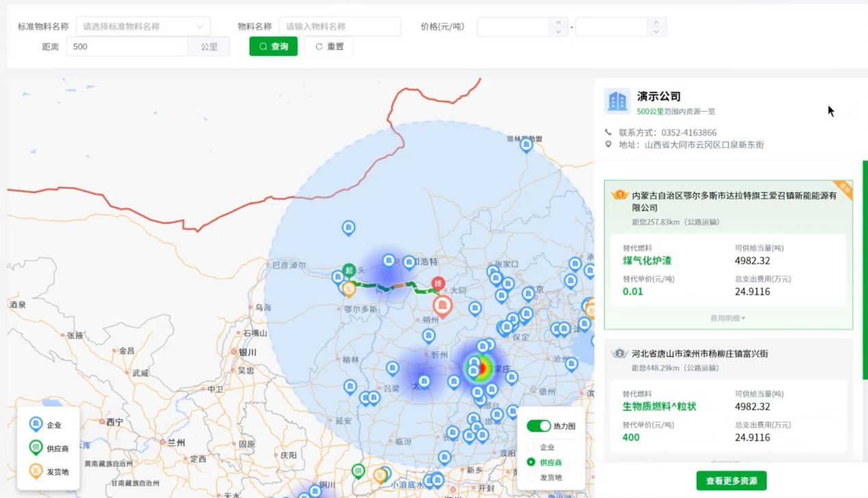Increase the minimum price with the up stepper

558,23
